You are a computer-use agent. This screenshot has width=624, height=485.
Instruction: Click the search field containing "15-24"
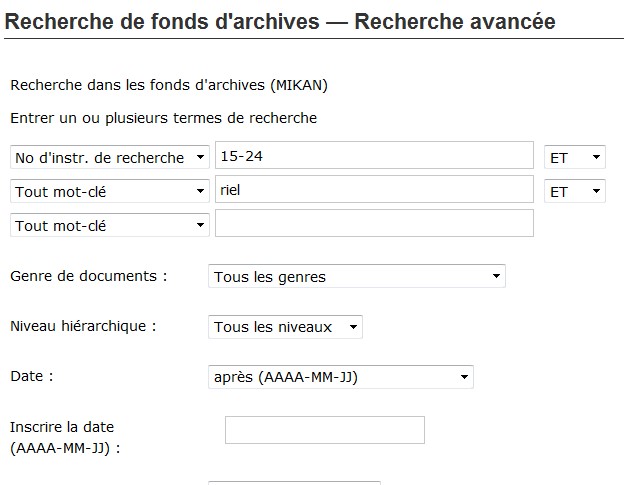coord(374,156)
